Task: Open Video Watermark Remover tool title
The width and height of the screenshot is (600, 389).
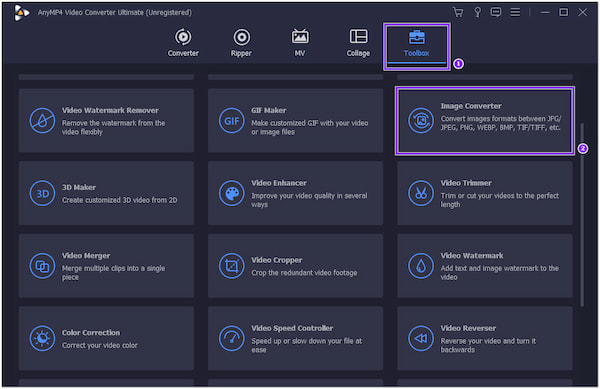Action: 110,111
